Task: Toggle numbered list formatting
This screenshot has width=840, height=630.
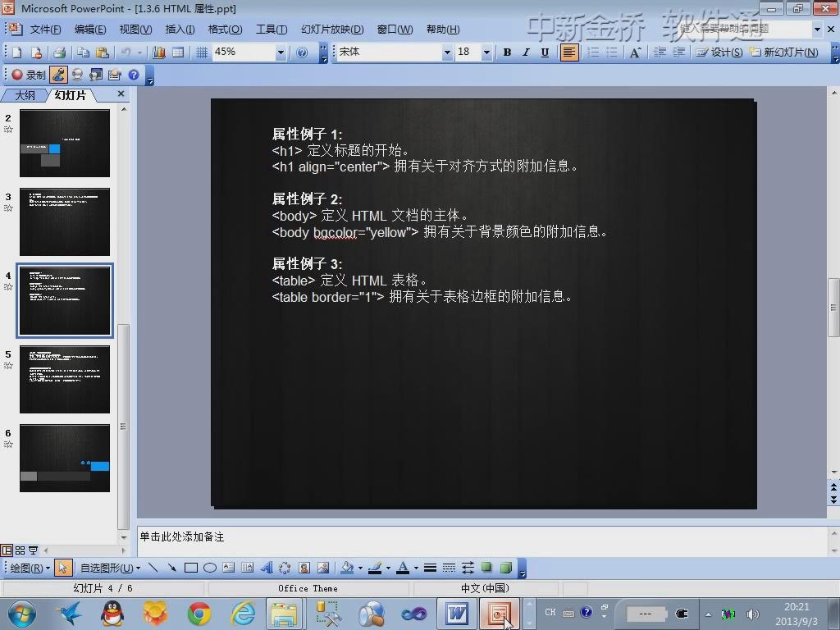Action: [x=593, y=52]
